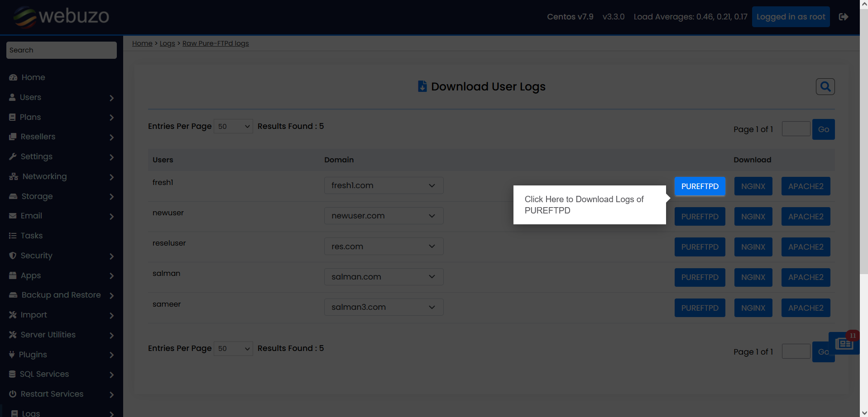
Task: Open the newuser.com domain dropdown
Action: click(384, 216)
